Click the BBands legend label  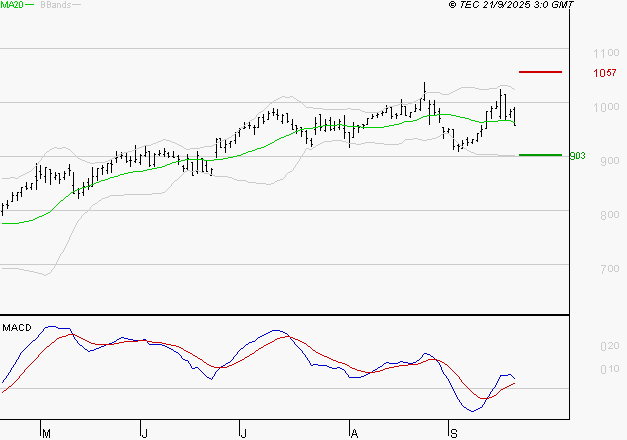coord(56,5)
